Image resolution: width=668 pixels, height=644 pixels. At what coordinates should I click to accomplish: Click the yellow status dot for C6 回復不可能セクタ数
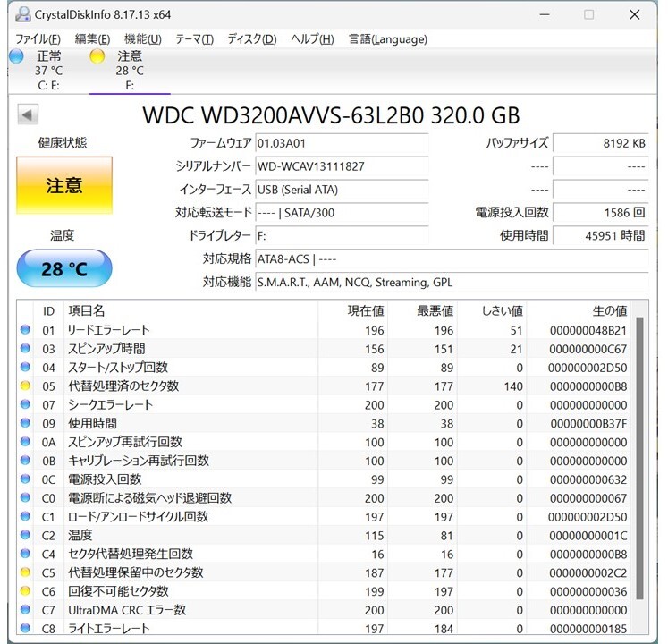pyautogui.click(x=25, y=590)
